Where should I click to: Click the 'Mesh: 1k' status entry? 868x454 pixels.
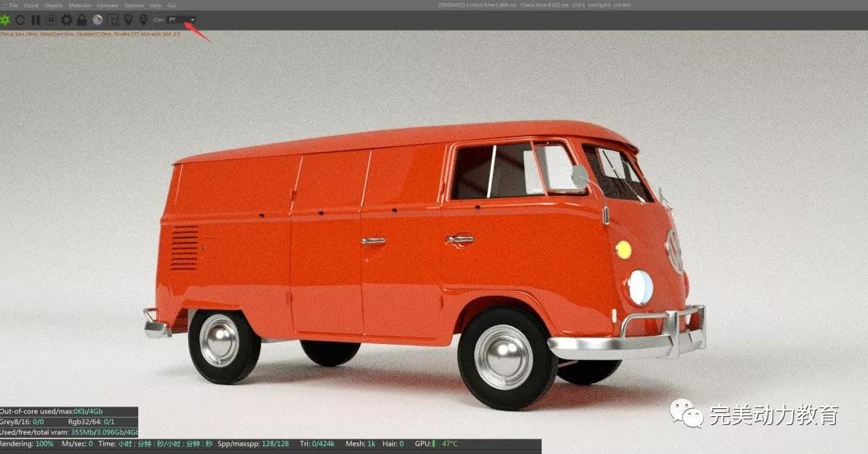[x=360, y=444]
